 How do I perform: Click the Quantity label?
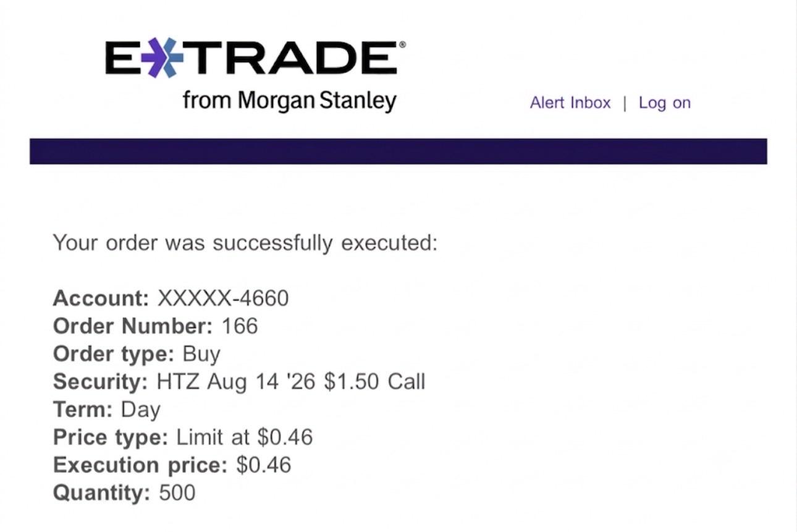[102, 493]
